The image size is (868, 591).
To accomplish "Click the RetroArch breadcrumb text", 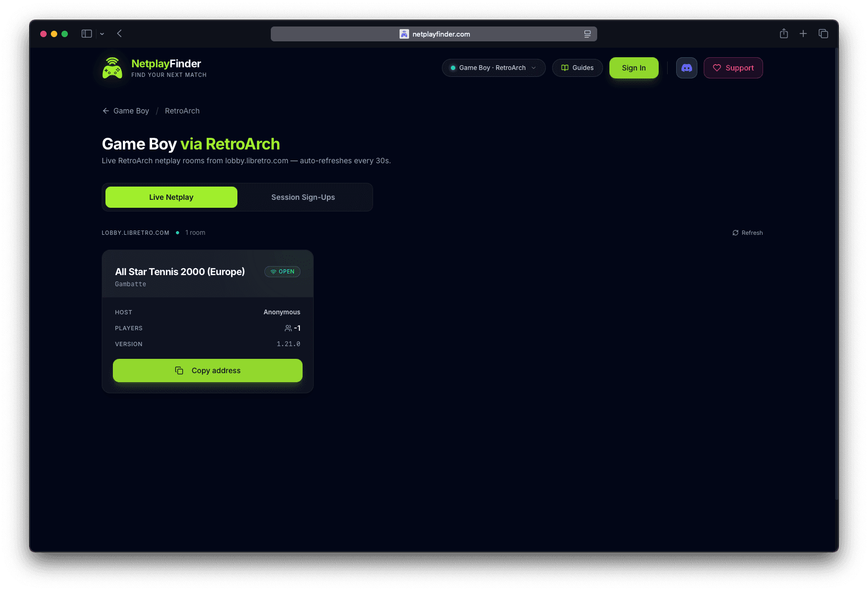I will pos(182,111).
